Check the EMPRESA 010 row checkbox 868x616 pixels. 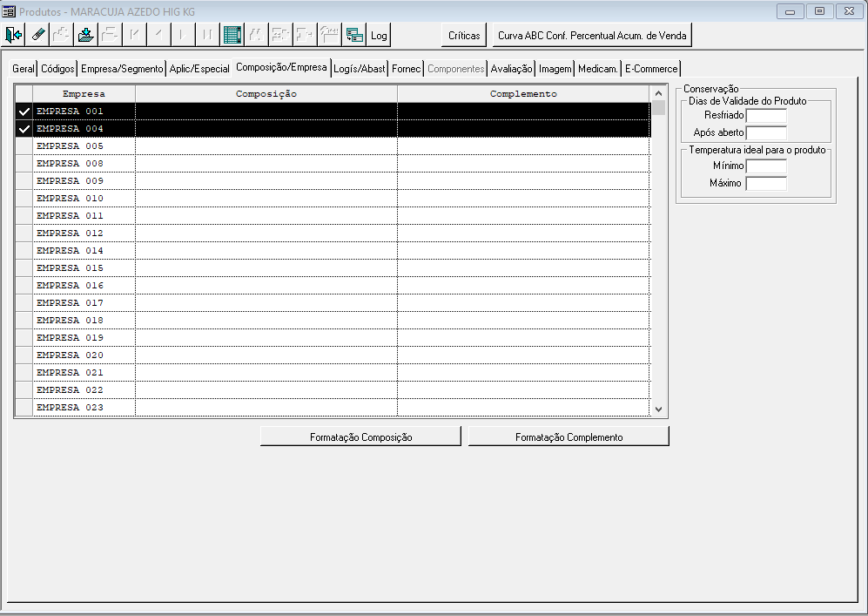(x=24, y=199)
